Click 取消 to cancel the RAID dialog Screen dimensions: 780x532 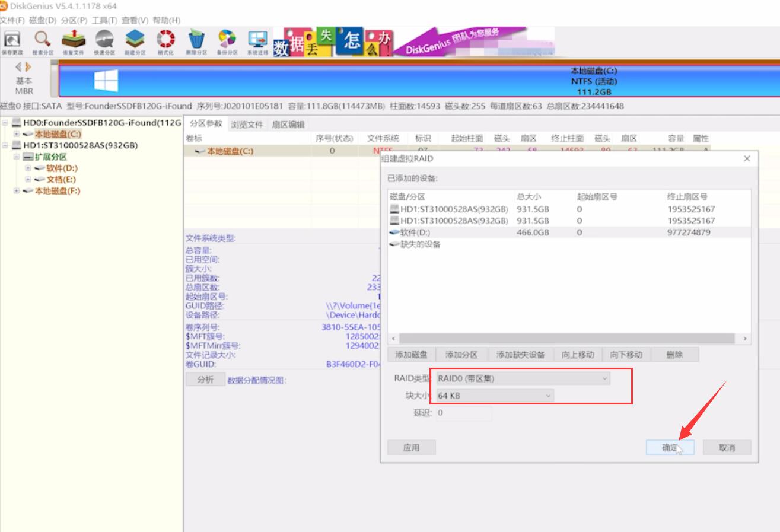(x=727, y=448)
